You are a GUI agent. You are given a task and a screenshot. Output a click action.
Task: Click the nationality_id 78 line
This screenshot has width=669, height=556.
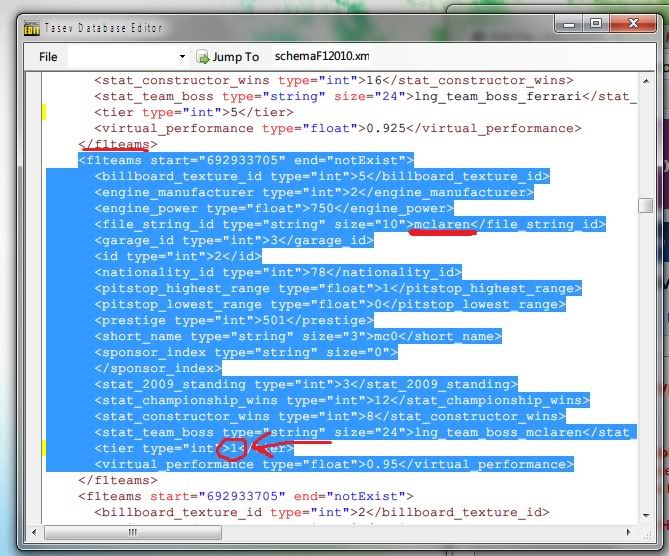278,272
